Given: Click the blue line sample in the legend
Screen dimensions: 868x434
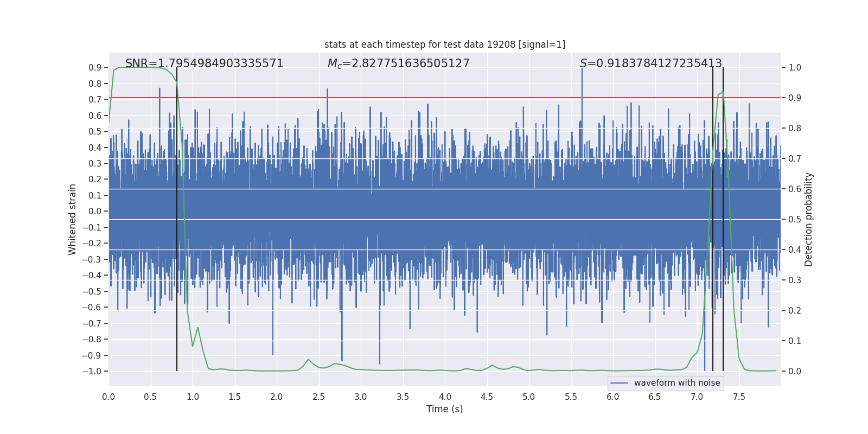Looking at the screenshot, I should point(619,383).
